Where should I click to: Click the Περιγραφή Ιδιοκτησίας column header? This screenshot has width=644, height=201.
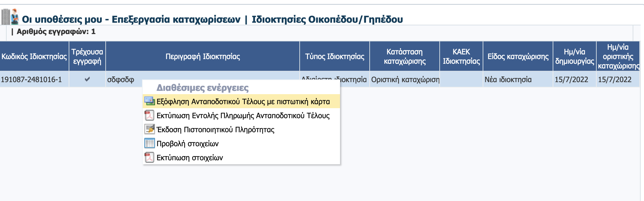[203, 56]
